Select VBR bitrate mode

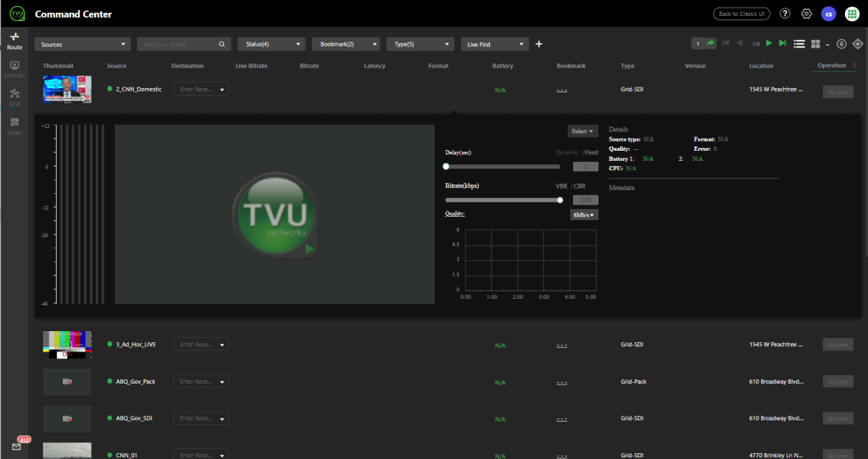coord(561,186)
